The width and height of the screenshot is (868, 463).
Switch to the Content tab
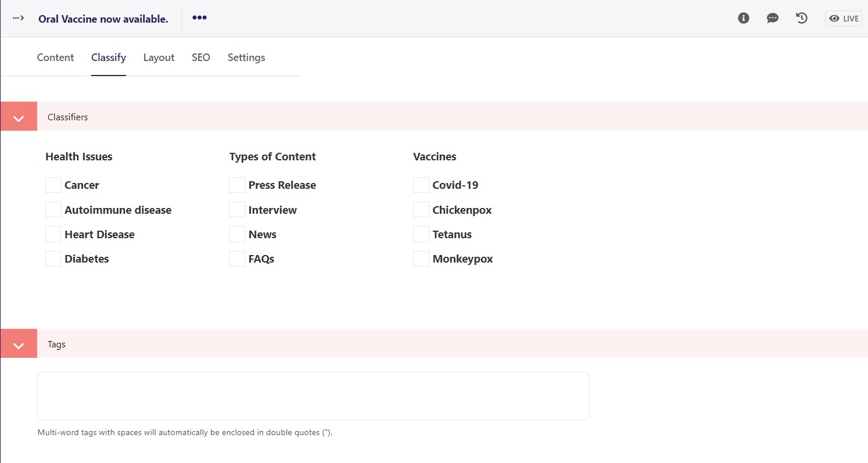pos(55,58)
